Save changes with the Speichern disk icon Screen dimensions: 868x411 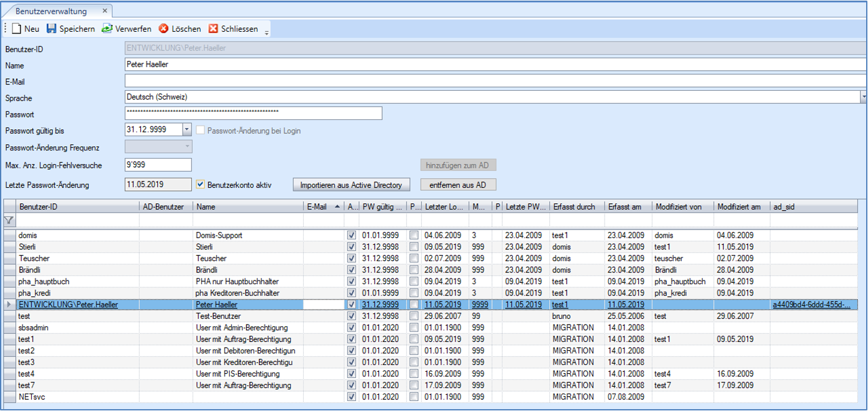[52, 29]
